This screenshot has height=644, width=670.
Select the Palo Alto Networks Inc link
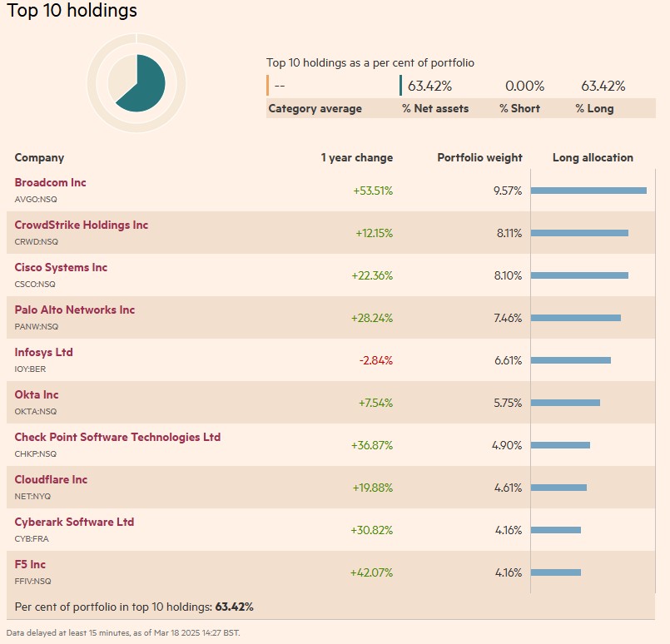(x=74, y=310)
